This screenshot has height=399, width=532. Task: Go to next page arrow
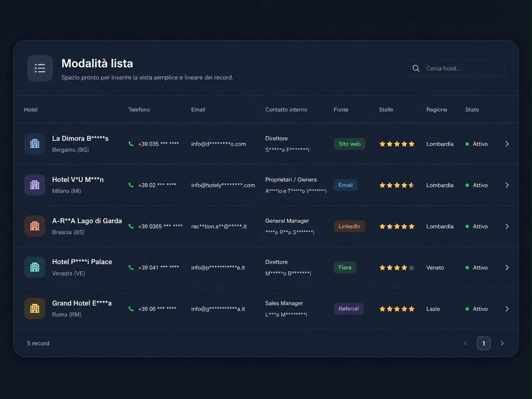pos(502,343)
